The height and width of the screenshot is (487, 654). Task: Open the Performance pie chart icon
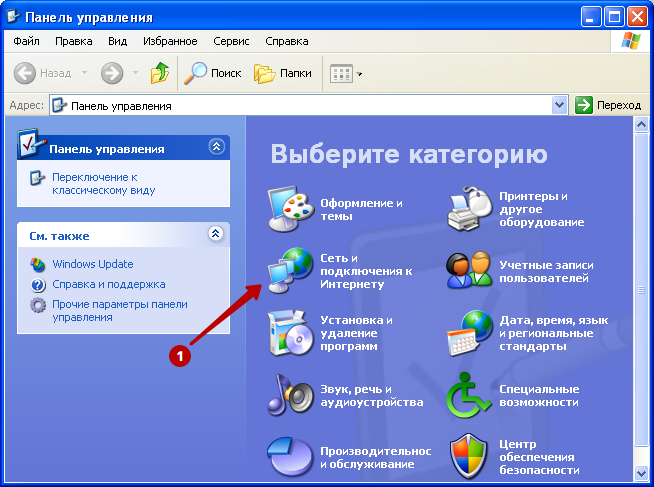[289, 457]
